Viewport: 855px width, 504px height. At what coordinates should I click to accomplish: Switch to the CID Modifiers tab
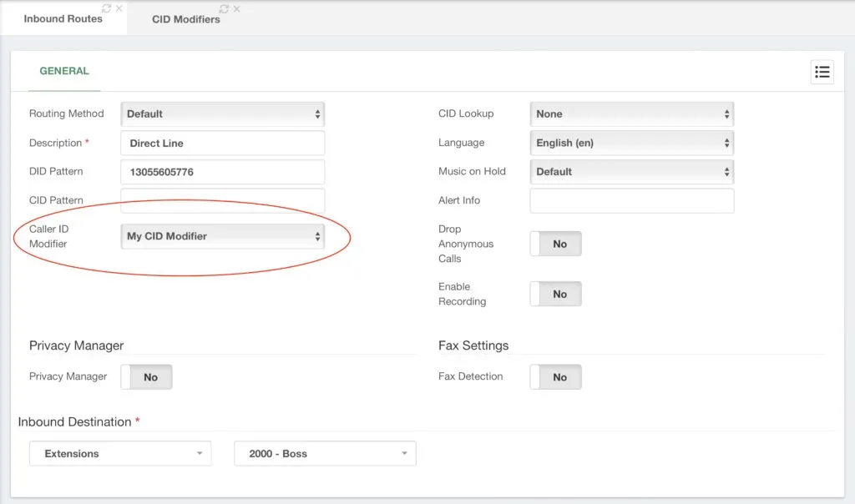(186, 19)
